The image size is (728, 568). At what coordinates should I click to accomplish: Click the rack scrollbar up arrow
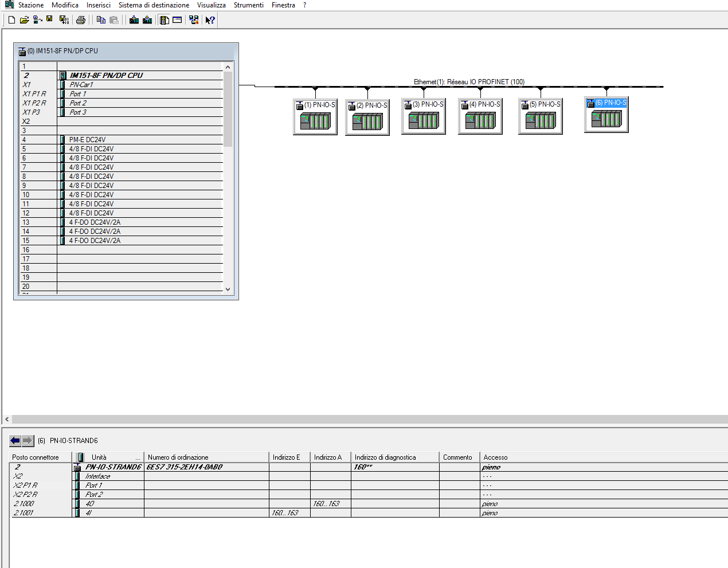tap(228, 67)
